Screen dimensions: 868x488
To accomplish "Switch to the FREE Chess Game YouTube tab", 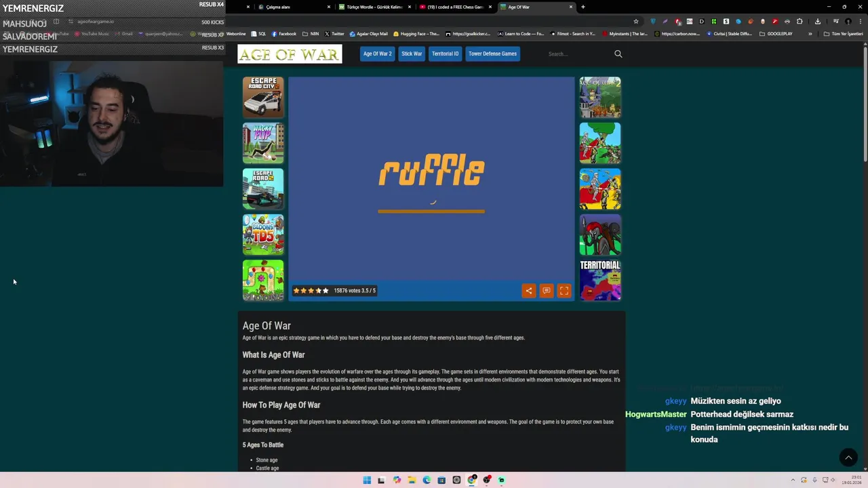I will click(x=454, y=7).
